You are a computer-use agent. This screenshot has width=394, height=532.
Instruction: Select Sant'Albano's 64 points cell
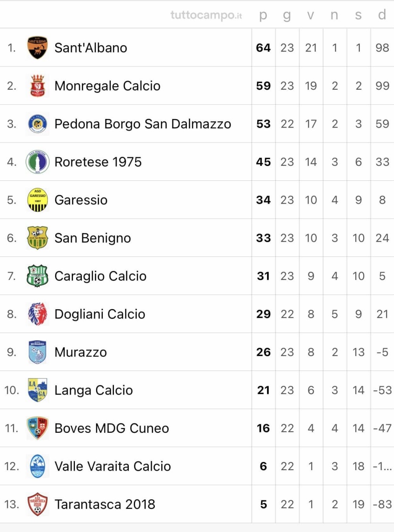pyautogui.click(x=263, y=48)
